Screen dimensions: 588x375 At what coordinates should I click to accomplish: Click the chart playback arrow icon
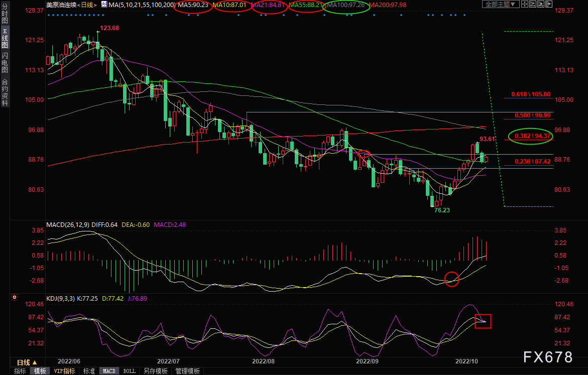(x=541, y=4)
